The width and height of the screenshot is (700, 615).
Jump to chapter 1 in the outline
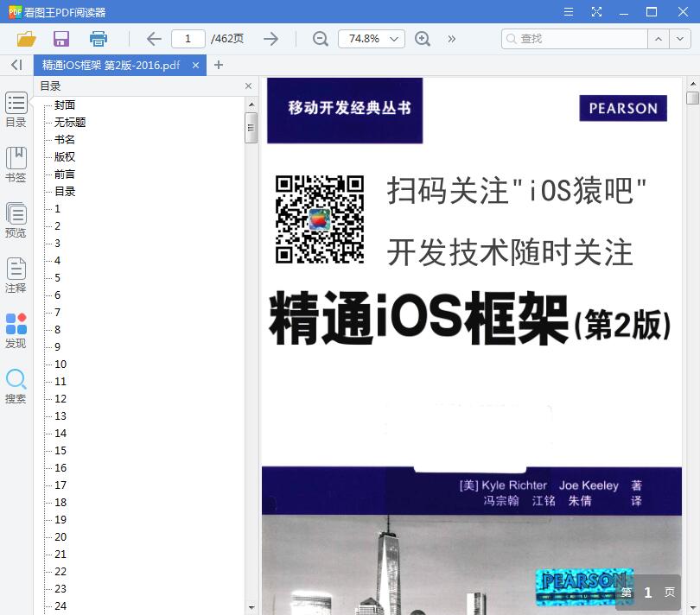click(x=57, y=209)
